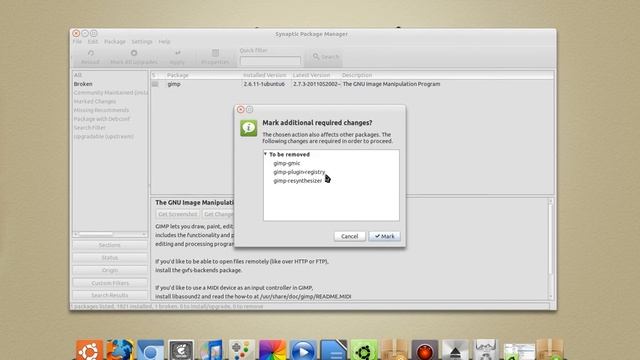Open the rainbow color wheel dock icon
Viewport: 640px width, 360px height.
pos(272,350)
